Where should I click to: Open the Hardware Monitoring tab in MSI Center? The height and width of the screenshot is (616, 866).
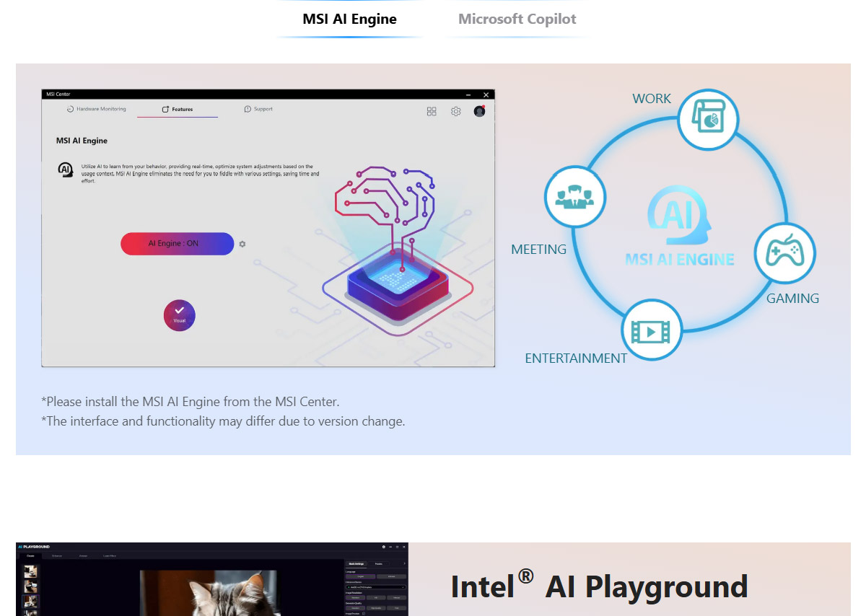tap(96, 109)
